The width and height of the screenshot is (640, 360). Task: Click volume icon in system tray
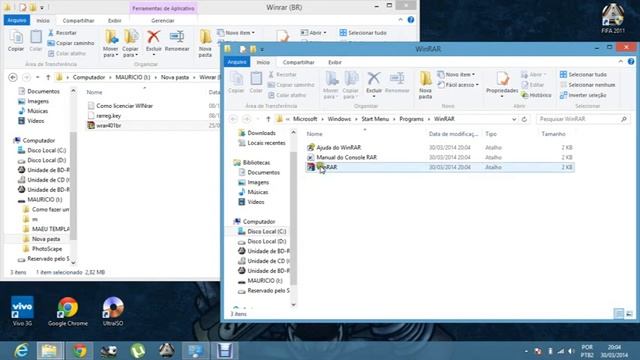[571, 351]
